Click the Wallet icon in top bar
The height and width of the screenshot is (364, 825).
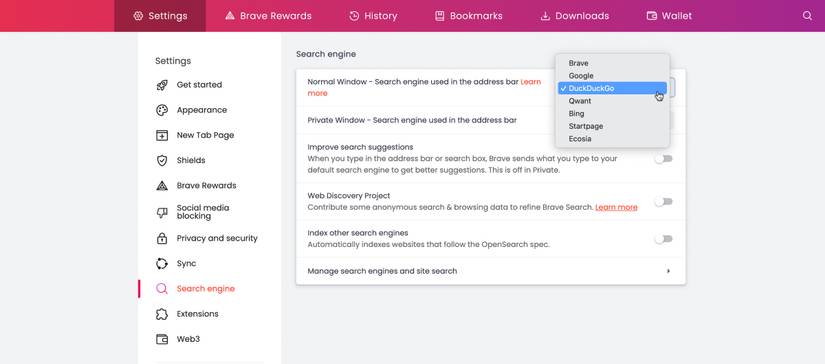pos(651,16)
